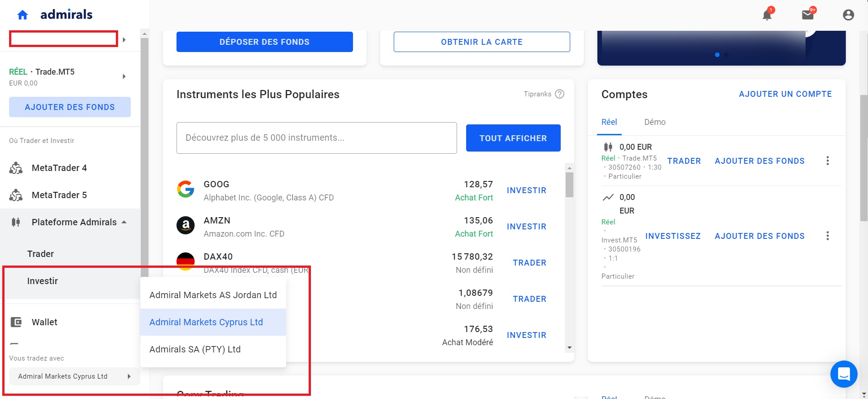Select first carousel dot on banner

[717, 55]
